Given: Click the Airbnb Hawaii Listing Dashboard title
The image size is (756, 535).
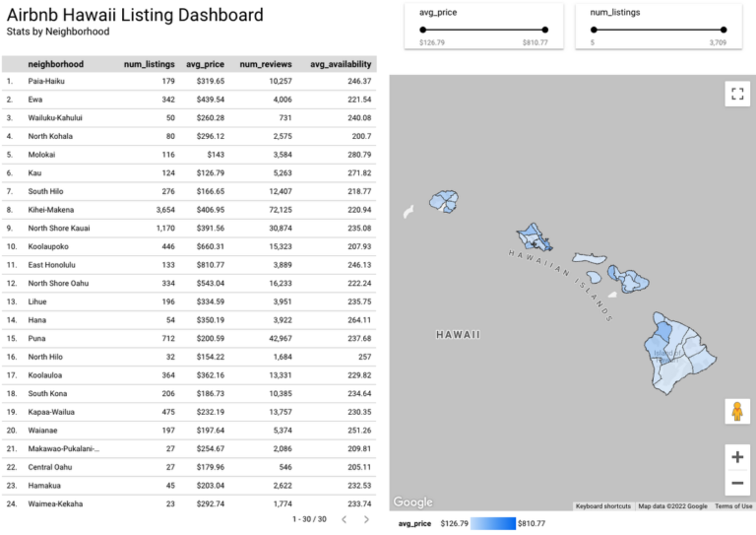Looking at the screenshot, I should (x=135, y=15).
